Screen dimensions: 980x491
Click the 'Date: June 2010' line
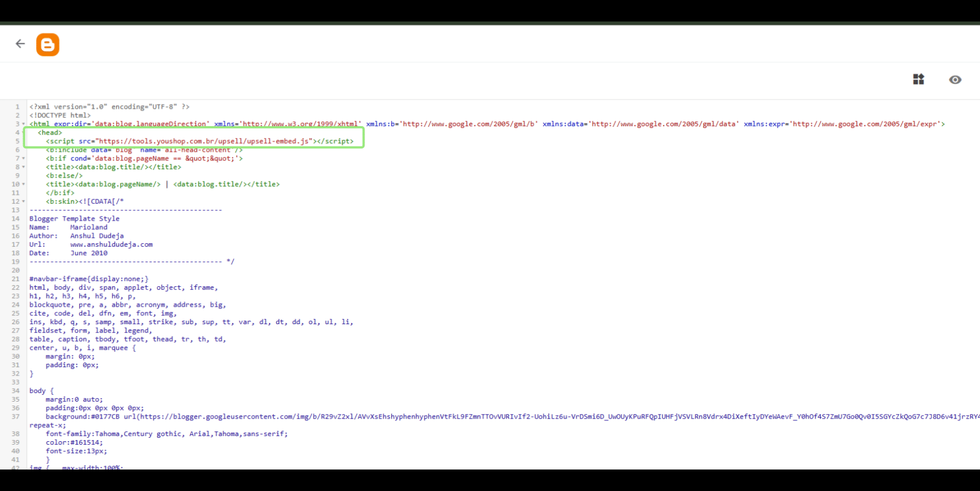(69, 253)
